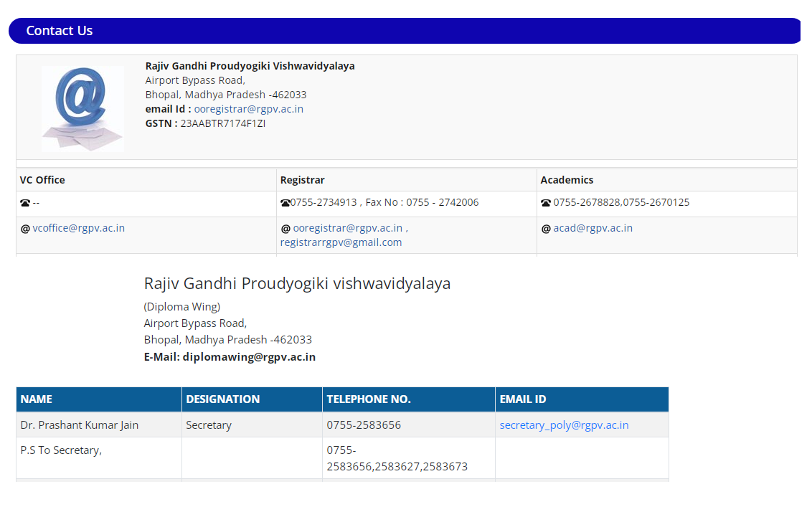Click the vcoffice@rgpv.ac.in email link
This screenshot has height=517, width=812.
pyautogui.click(x=79, y=228)
